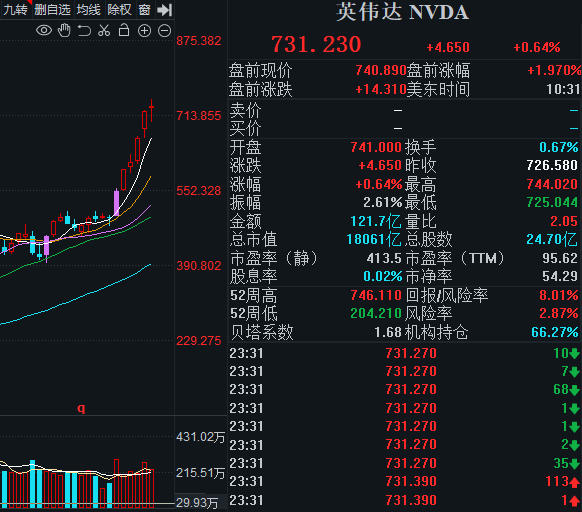The image size is (582, 512).
Task: Select the scissors cut tool
Action: click(x=104, y=30)
